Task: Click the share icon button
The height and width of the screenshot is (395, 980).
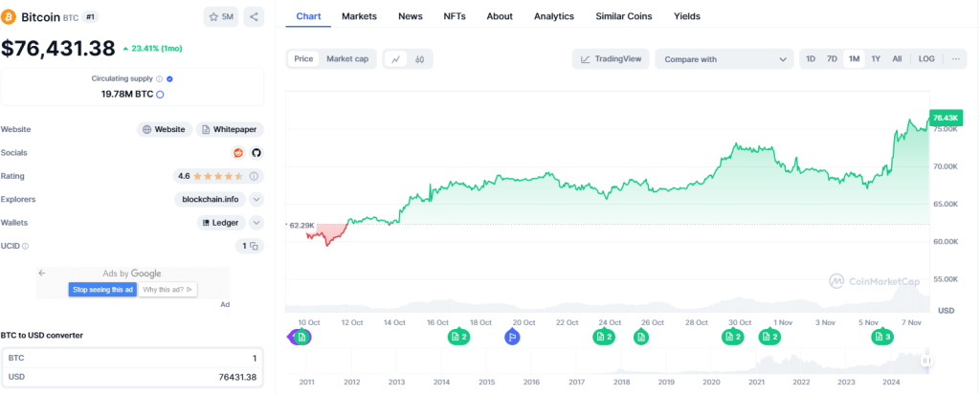Action: coord(254,17)
